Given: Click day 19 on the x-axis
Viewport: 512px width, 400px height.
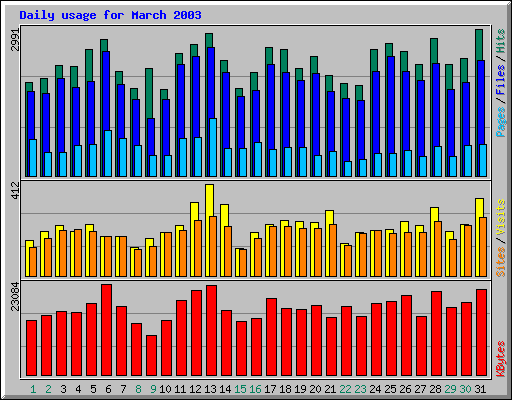Looking at the screenshot, I should point(300,389).
